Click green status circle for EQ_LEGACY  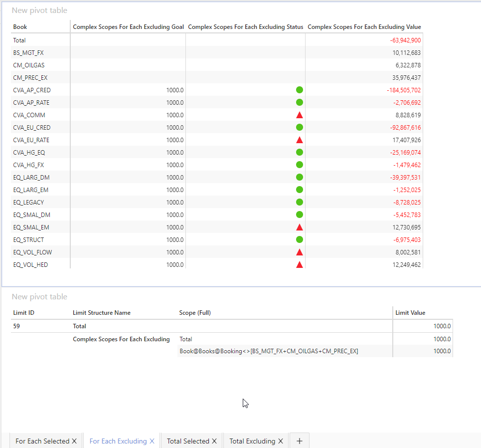[299, 203]
